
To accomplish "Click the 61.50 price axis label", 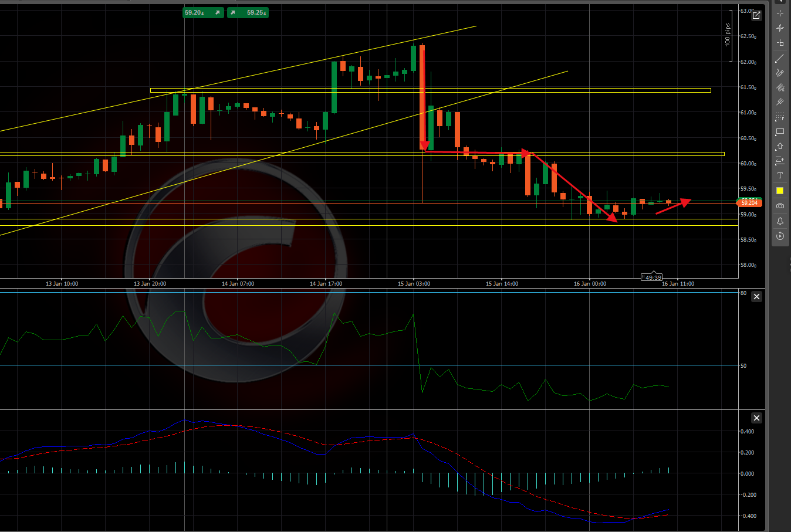I will tap(748, 87).
